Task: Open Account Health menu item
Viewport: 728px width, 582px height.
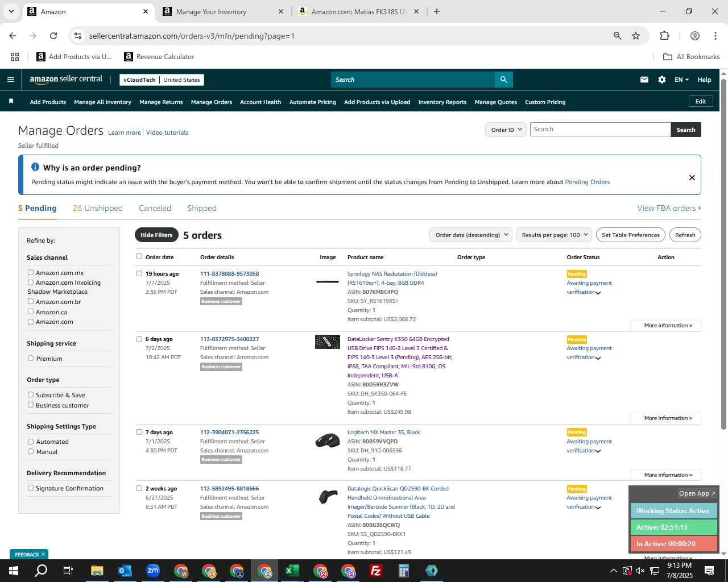Action: click(260, 102)
